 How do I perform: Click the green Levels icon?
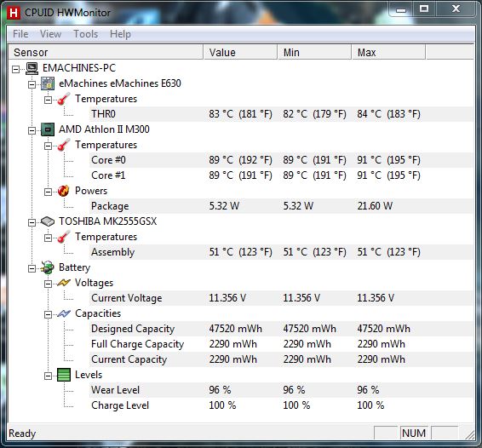pos(64,375)
